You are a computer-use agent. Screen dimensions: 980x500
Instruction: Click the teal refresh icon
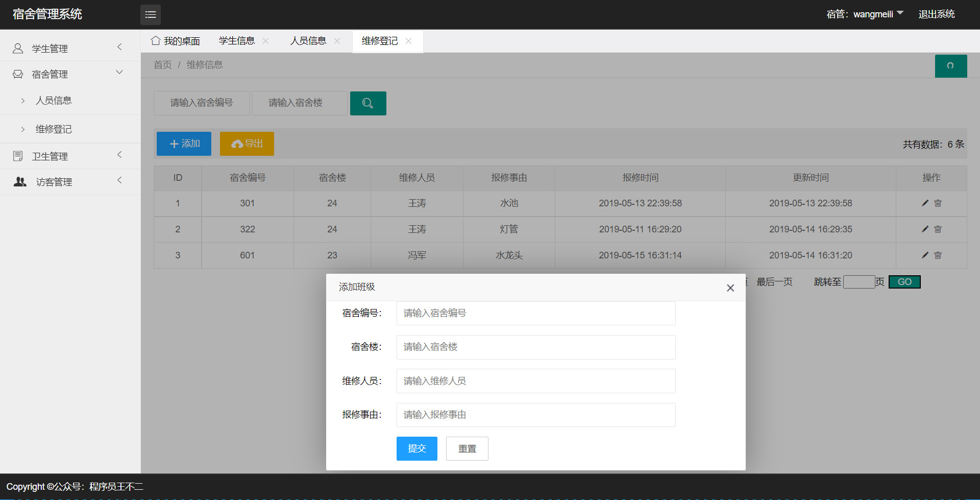[x=950, y=66]
